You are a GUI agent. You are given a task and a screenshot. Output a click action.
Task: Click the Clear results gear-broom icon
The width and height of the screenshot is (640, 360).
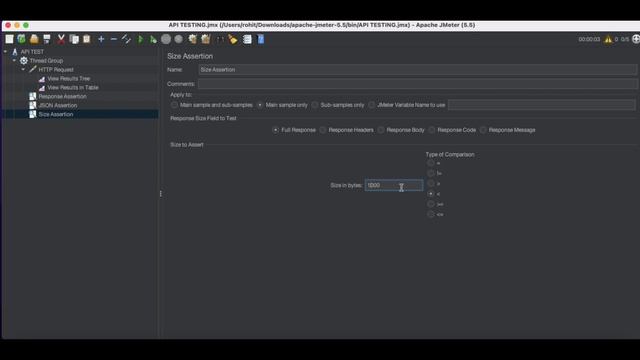point(192,39)
